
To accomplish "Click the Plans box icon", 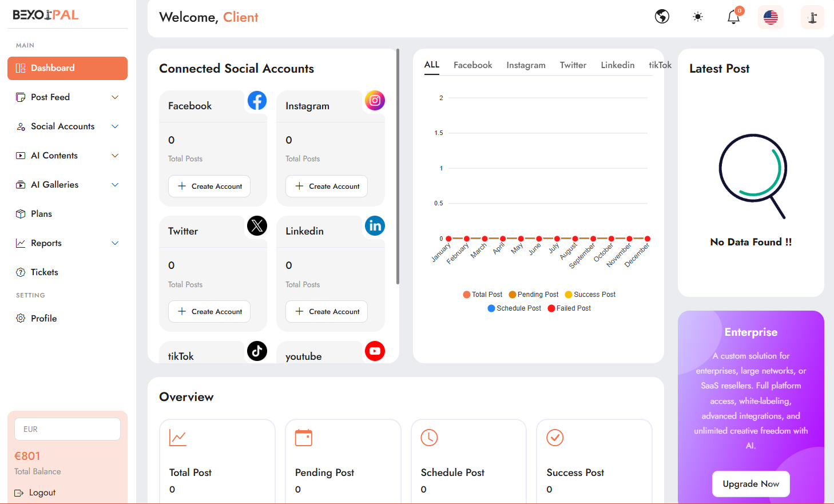I will click(21, 214).
